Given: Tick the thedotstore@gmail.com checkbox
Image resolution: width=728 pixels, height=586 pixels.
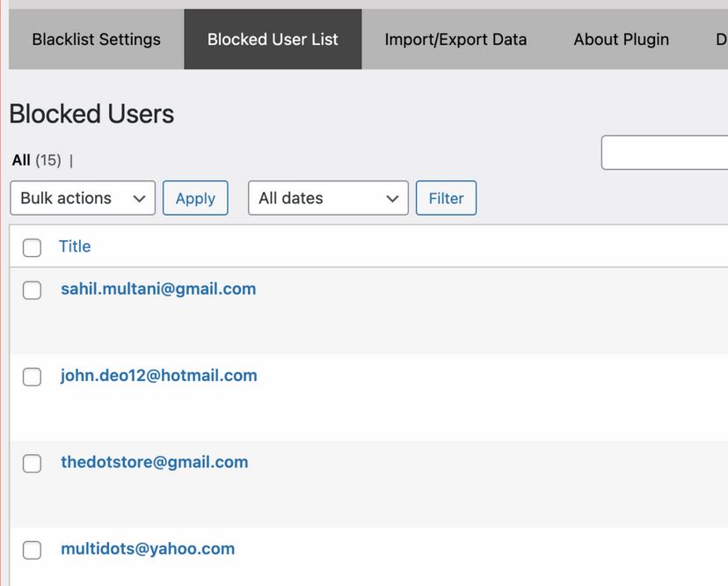Looking at the screenshot, I should coord(32,464).
